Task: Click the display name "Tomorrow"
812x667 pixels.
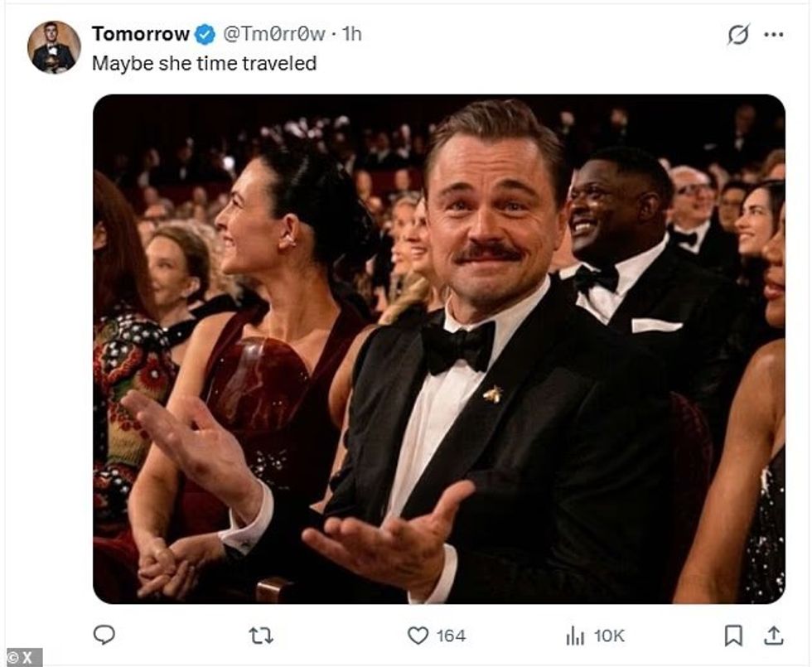Action: pos(141,34)
